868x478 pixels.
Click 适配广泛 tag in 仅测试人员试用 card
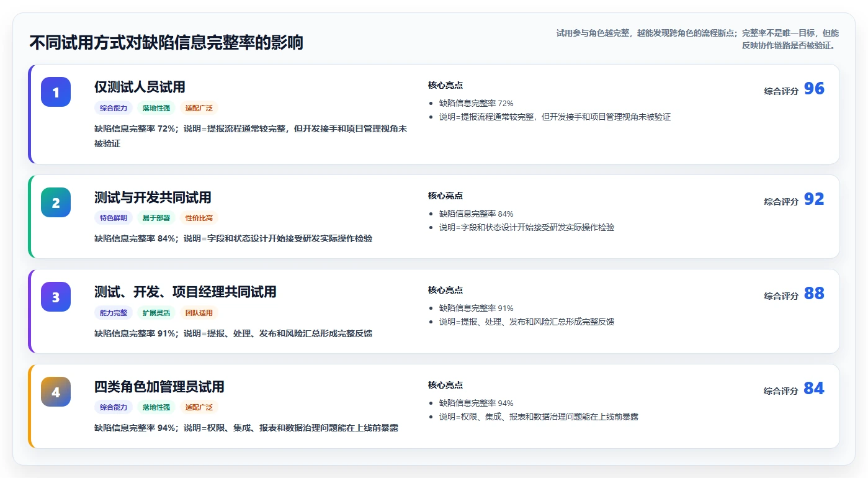click(199, 108)
